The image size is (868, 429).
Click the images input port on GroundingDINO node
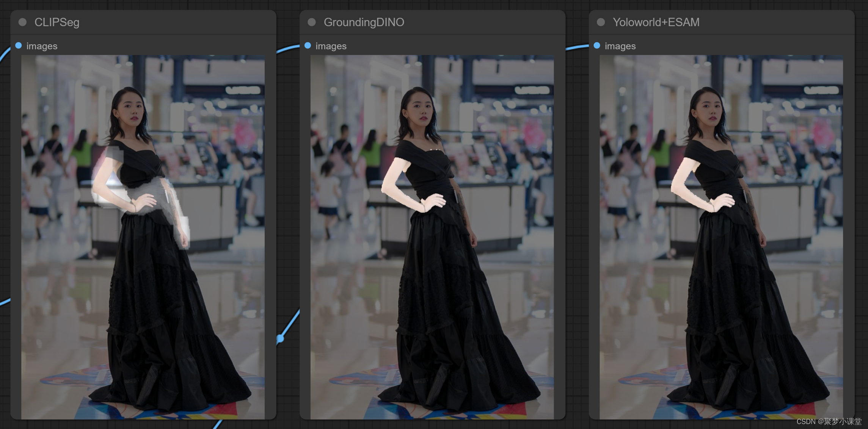[307, 45]
